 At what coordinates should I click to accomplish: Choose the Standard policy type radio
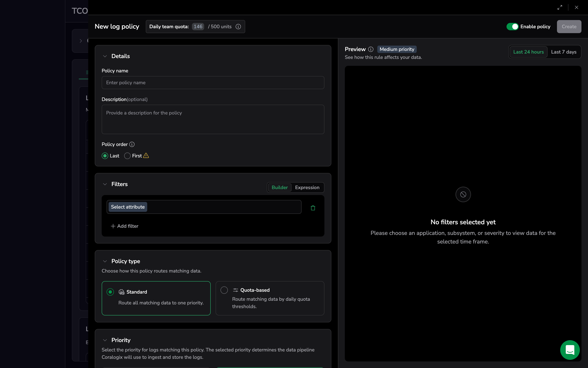tap(110, 292)
